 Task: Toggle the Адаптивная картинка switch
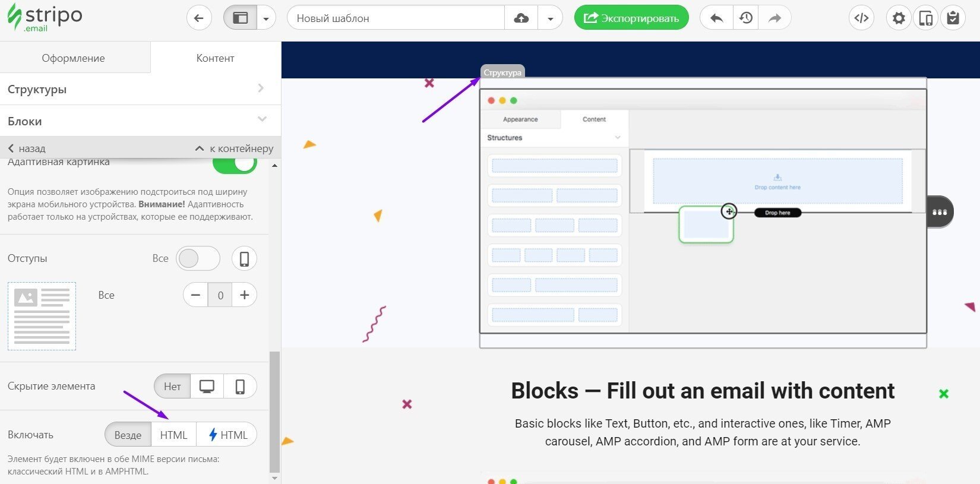[x=235, y=163]
